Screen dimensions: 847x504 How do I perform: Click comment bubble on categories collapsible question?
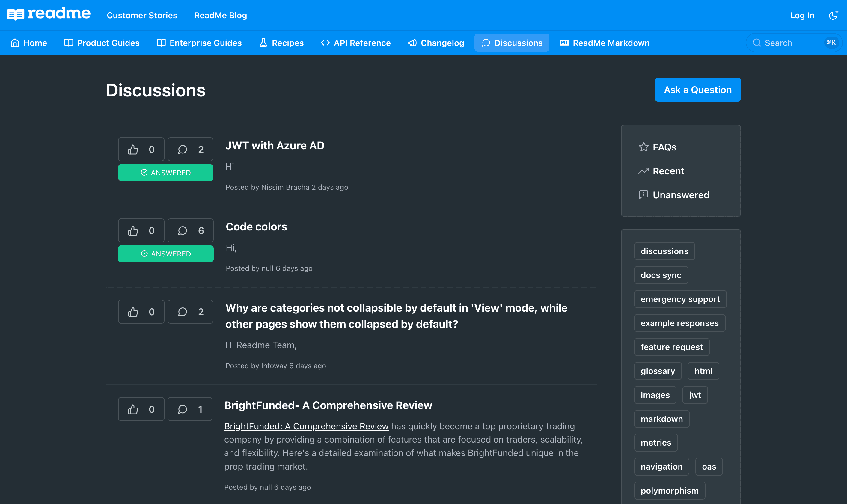tap(190, 312)
